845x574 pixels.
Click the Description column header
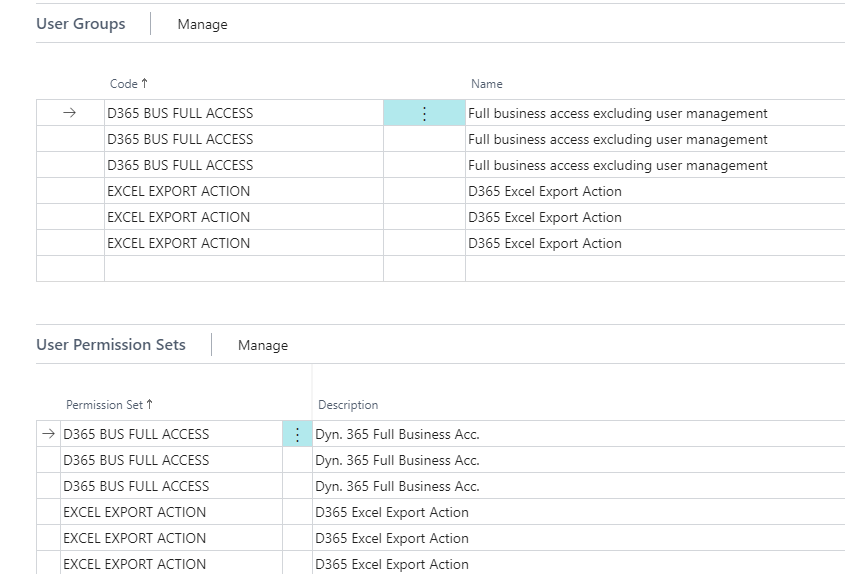click(348, 405)
